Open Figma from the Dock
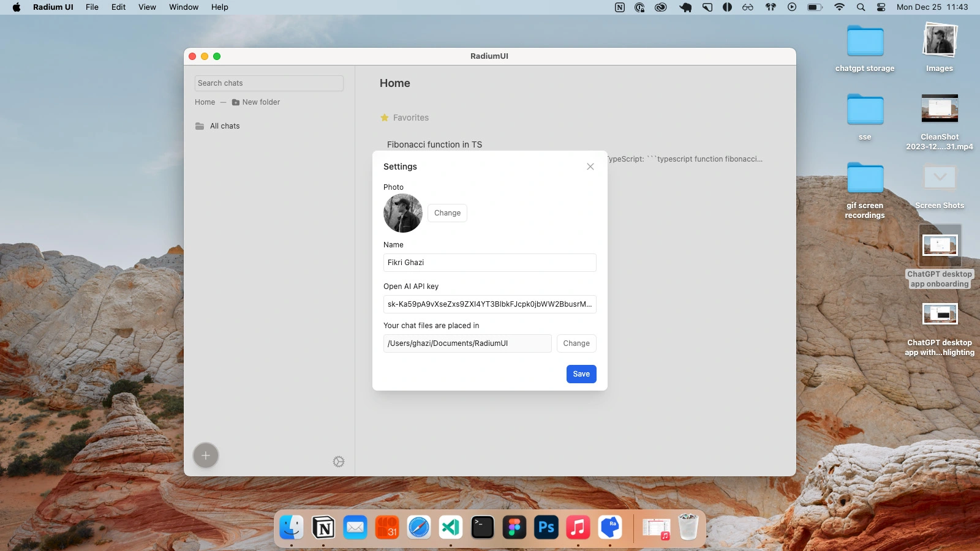 514,527
